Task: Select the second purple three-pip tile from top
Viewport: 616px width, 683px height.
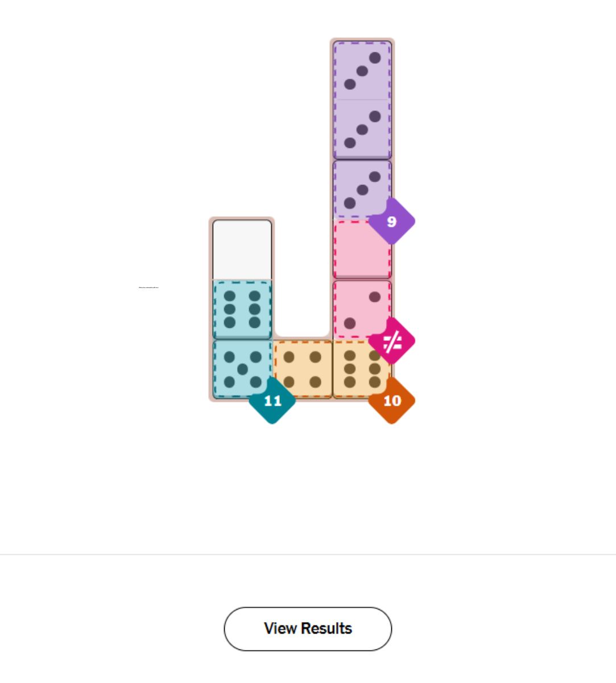Action: 362,130
